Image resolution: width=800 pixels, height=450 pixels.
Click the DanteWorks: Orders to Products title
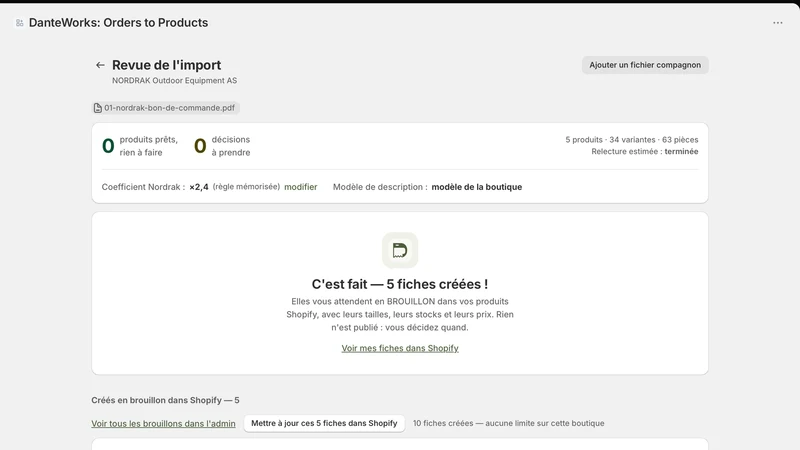point(118,22)
